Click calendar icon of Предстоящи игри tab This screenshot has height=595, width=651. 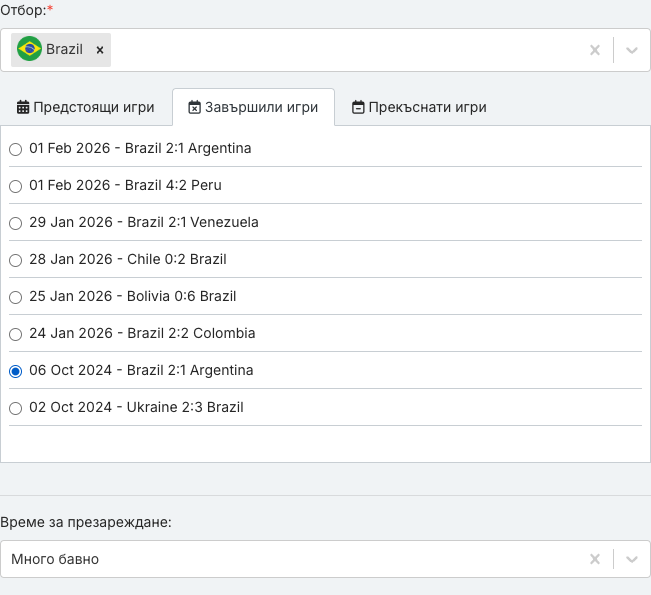[x=23, y=107]
